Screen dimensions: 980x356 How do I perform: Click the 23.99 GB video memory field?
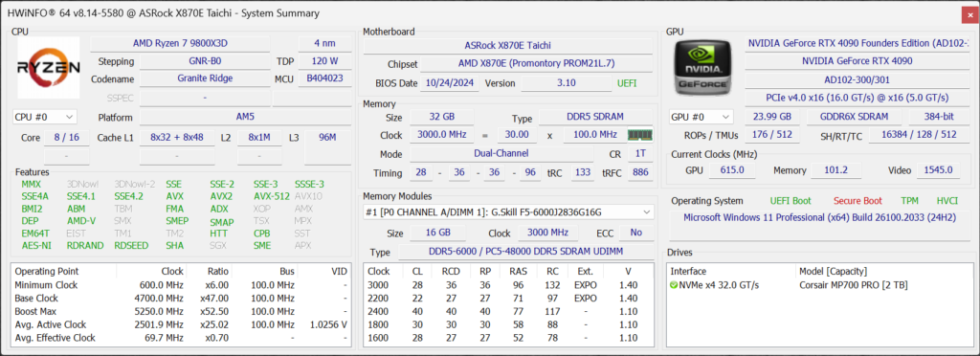click(772, 117)
